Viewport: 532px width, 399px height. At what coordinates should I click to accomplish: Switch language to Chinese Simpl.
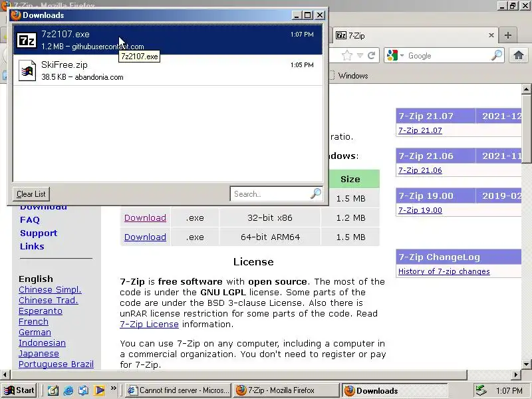pyautogui.click(x=51, y=290)
